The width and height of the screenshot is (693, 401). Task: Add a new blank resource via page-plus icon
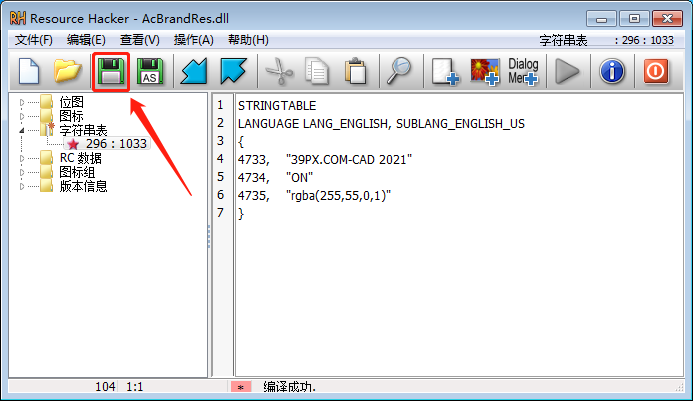click(445, 71)
